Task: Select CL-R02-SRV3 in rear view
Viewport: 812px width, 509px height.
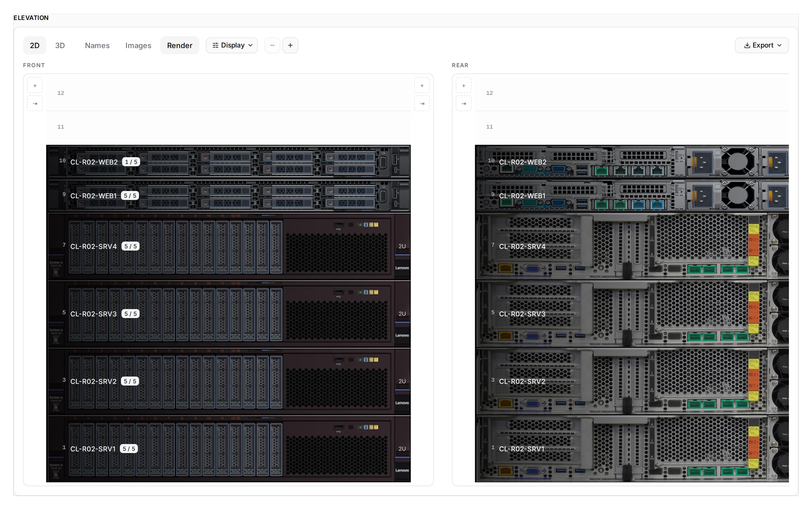Action: (x=631, y=314)
